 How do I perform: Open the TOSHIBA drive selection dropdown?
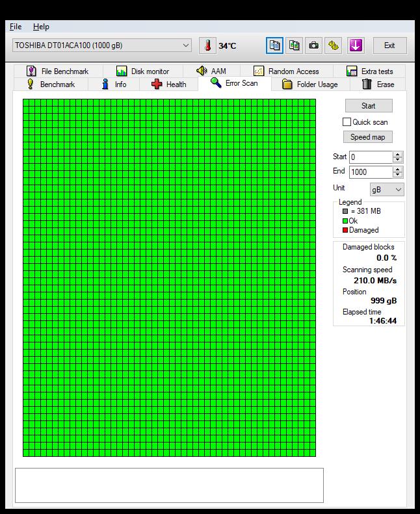click(102, 45)
